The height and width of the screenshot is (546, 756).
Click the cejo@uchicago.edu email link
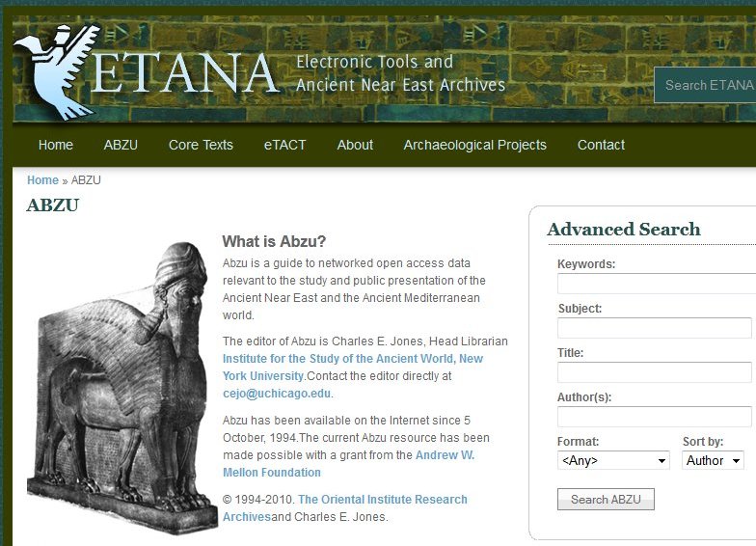[277, 394]
